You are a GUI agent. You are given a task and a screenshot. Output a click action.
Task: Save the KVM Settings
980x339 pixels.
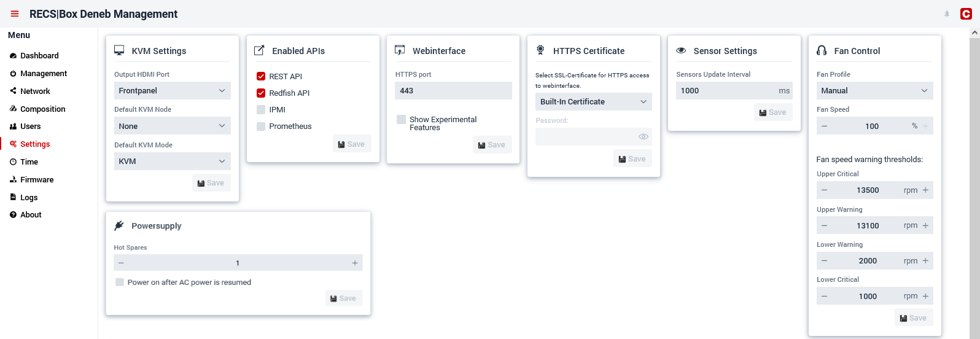[x=211, y=183]
